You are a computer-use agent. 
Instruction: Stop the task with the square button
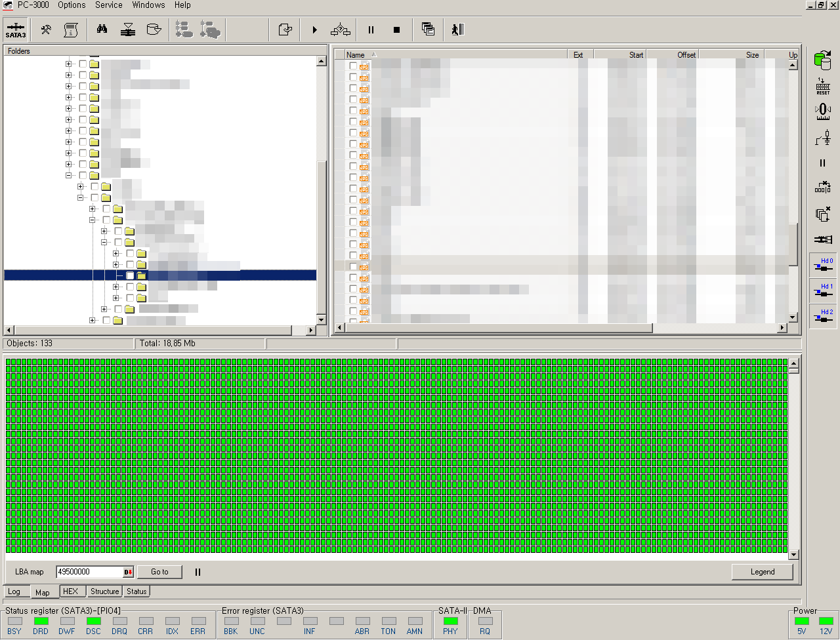click(x=396, y=30)
